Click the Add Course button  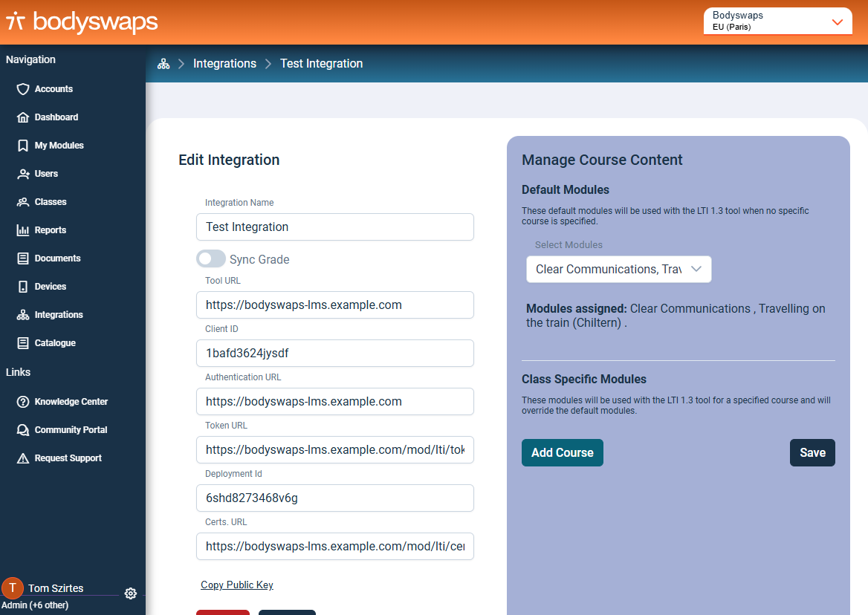click(562, 453)
